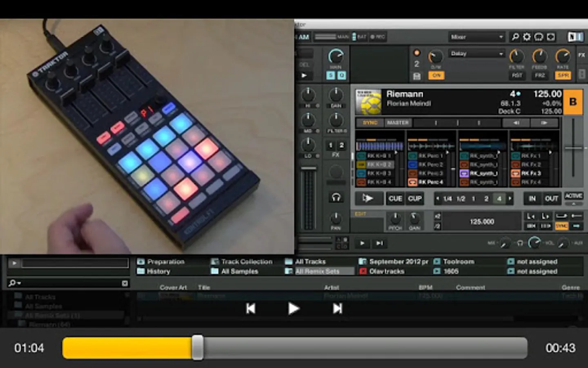Screen dimensions: 588x368
Task: Select the Preparation favorite
Action: coord(166,262)
